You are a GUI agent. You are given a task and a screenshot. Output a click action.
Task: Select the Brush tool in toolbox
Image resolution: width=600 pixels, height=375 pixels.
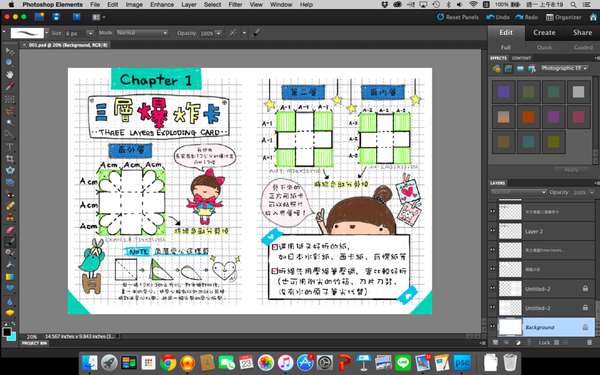(10, 242)
